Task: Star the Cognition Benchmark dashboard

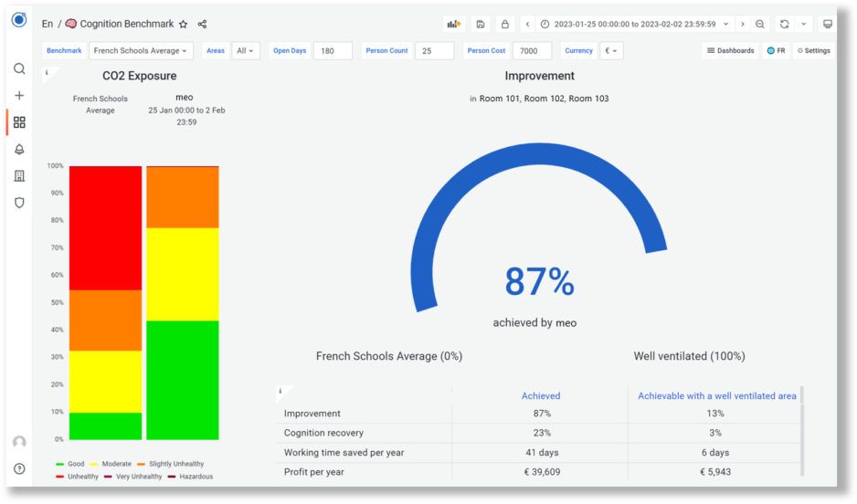Action: pyautogui.click(x=183, y=25)
